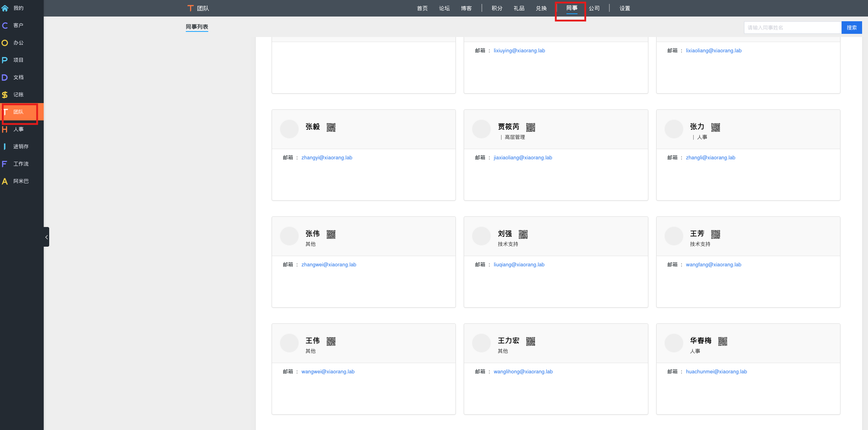Open the 公司 tab in top navigation
The image size is (868, 430).
click(594, 8)
